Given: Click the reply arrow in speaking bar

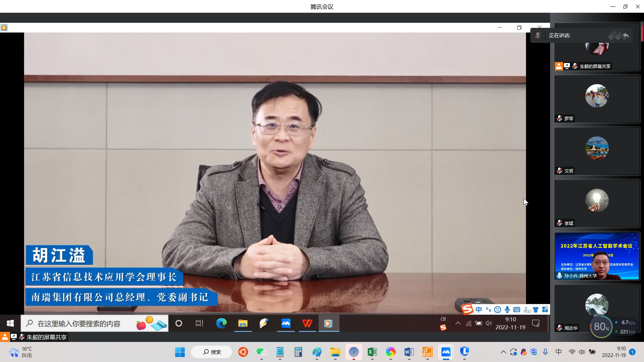Looking at the screenshot, I should [626, 36].
